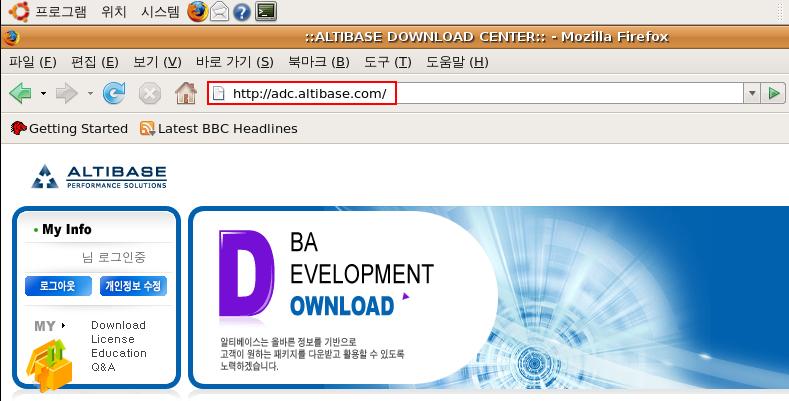789x401 pixels.
Task: Click the 로그아웃 button
Action: [x=58, y=286]
